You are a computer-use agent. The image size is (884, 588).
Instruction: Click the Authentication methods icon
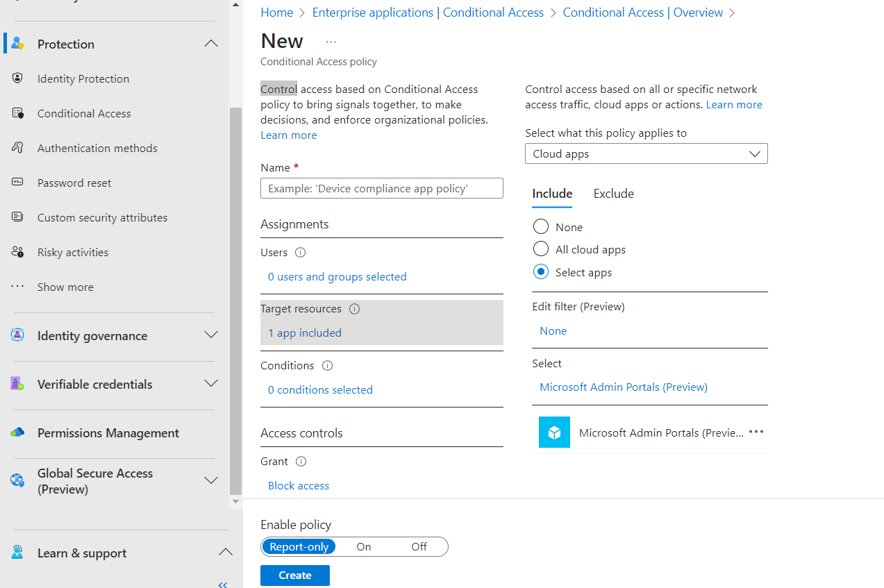(x=17, y=147)
